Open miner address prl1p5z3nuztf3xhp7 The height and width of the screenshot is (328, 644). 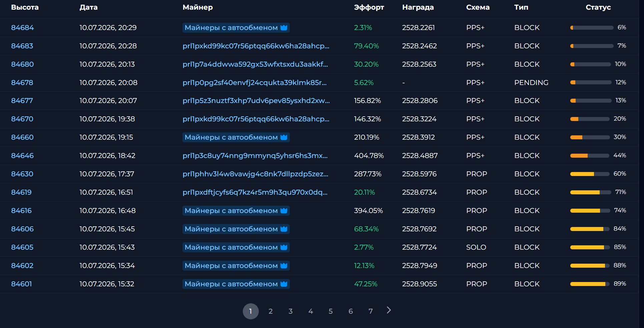click(256, 101)
